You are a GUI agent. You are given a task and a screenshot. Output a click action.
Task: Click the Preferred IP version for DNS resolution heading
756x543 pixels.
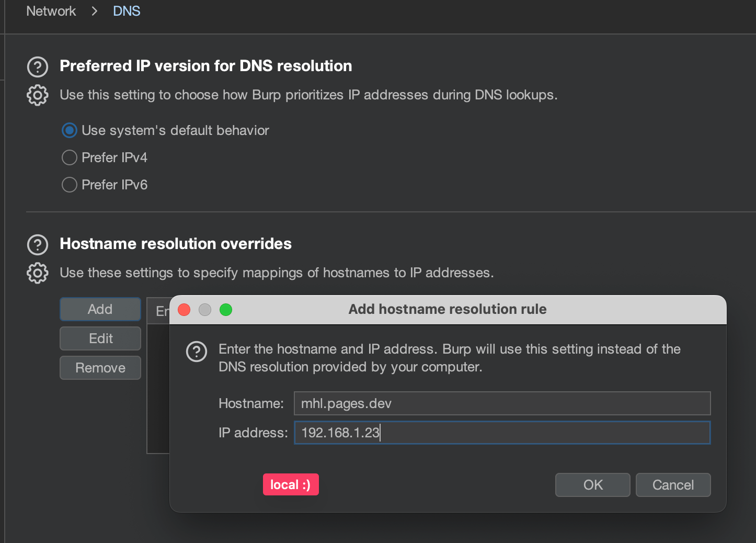click(x=206, y=66)
